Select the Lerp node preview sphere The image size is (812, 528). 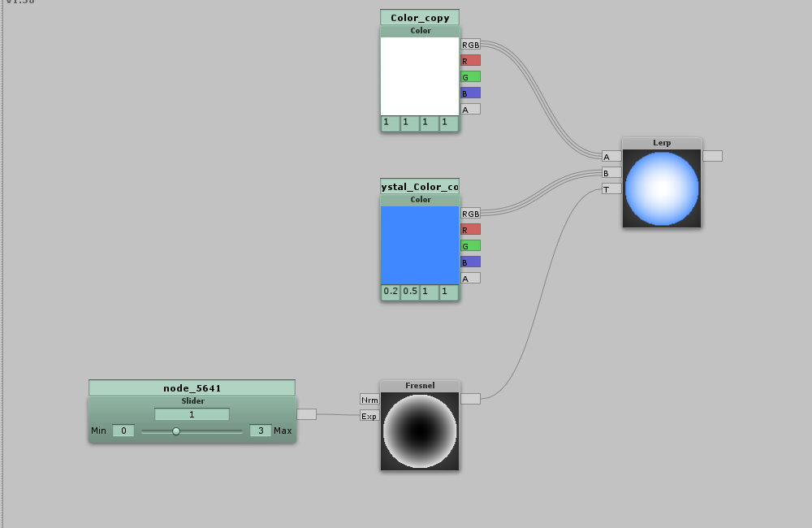(x=662, y=188)
